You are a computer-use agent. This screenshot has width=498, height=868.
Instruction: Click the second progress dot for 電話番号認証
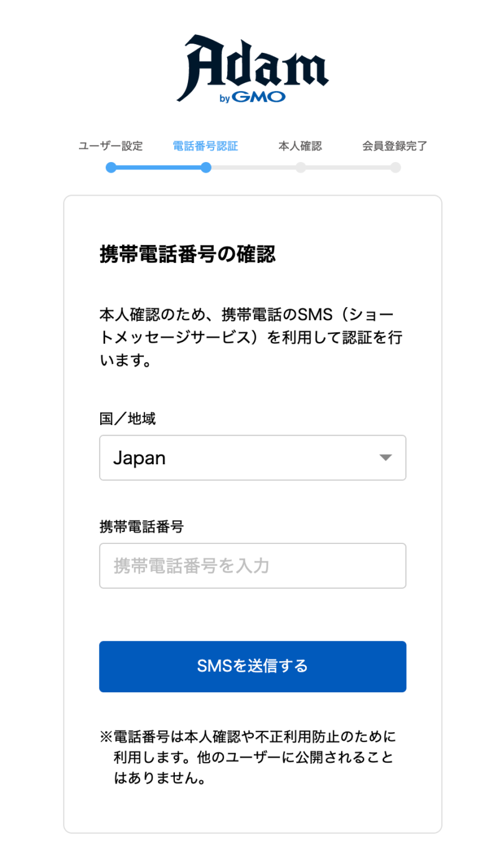click(206, 168)
